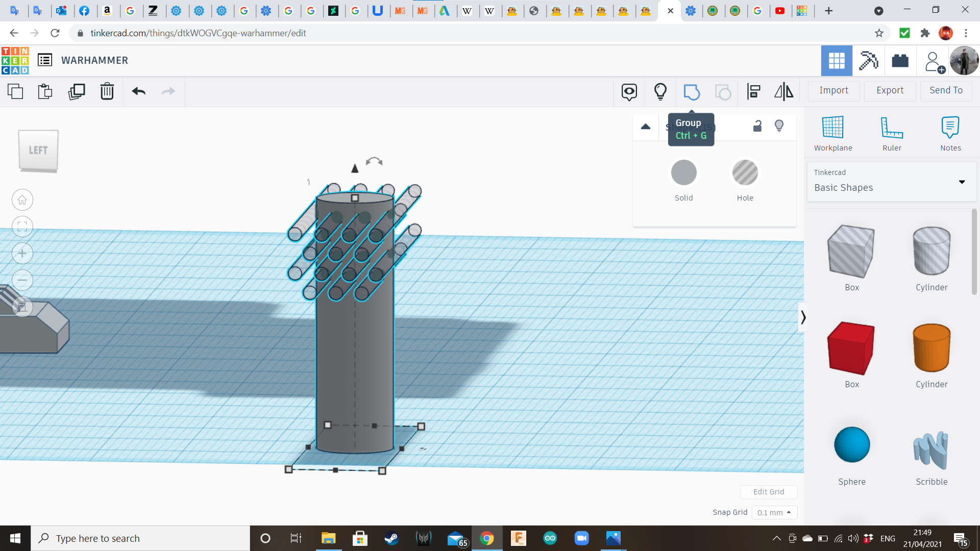
Task: Undo the last action
Action: click(138, 92)
